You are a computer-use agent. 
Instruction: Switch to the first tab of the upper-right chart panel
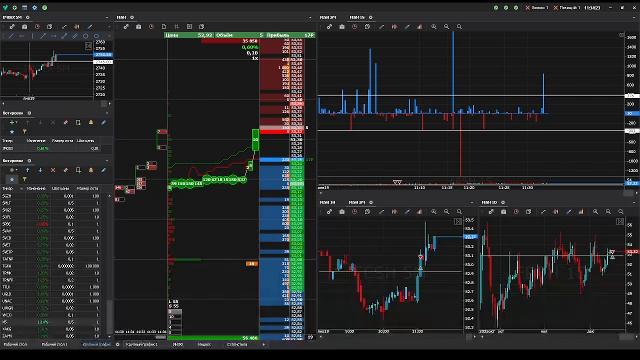[x=328, y=17]
